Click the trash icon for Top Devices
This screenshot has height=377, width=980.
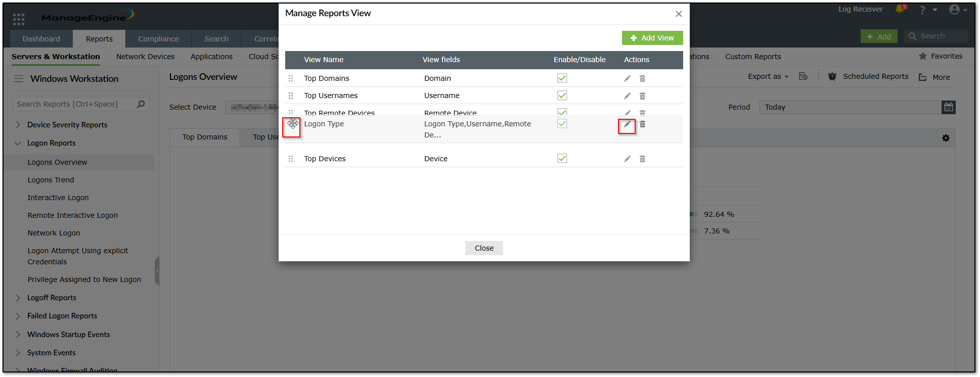(x=642, y=159)
